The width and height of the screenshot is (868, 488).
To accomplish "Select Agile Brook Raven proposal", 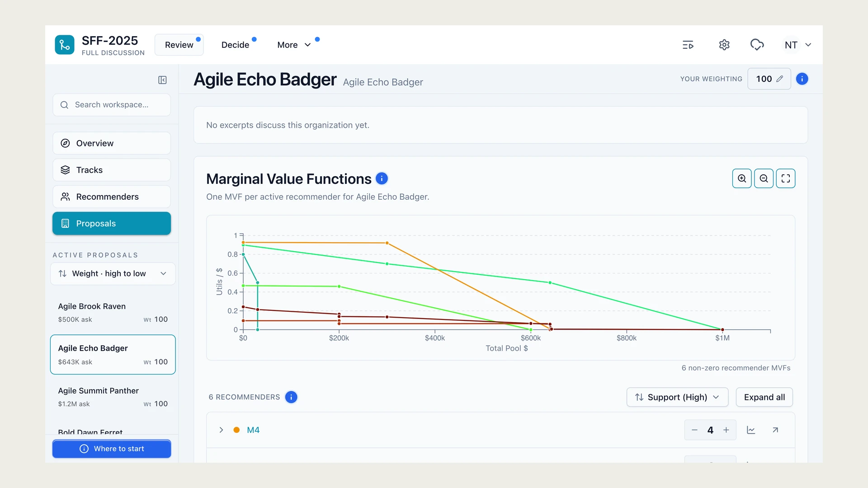I will pos(113,312).
